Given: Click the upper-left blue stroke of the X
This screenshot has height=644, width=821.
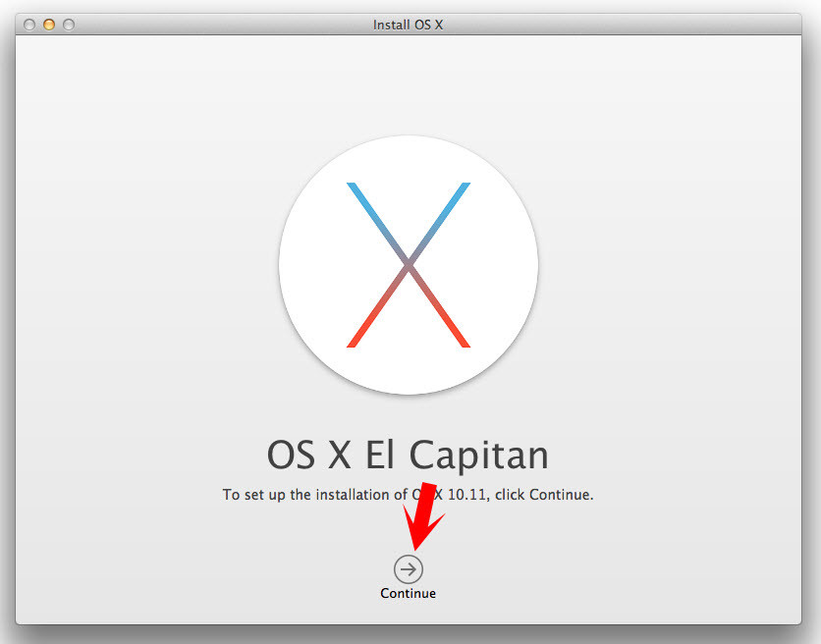Looking at the screenshot, I should [373, 216].
